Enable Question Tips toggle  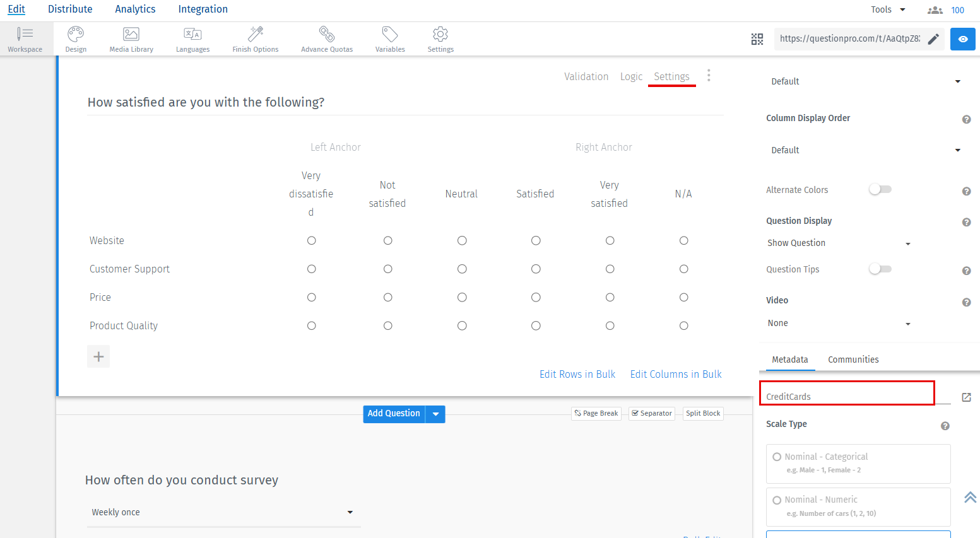(x=880, y=268)
